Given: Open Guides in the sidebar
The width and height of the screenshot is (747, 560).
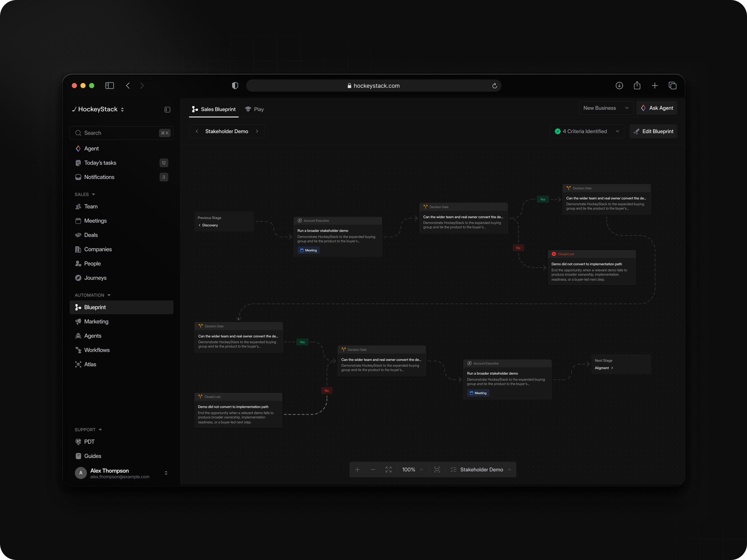Looking at the screenshot, I should (122, 456).
